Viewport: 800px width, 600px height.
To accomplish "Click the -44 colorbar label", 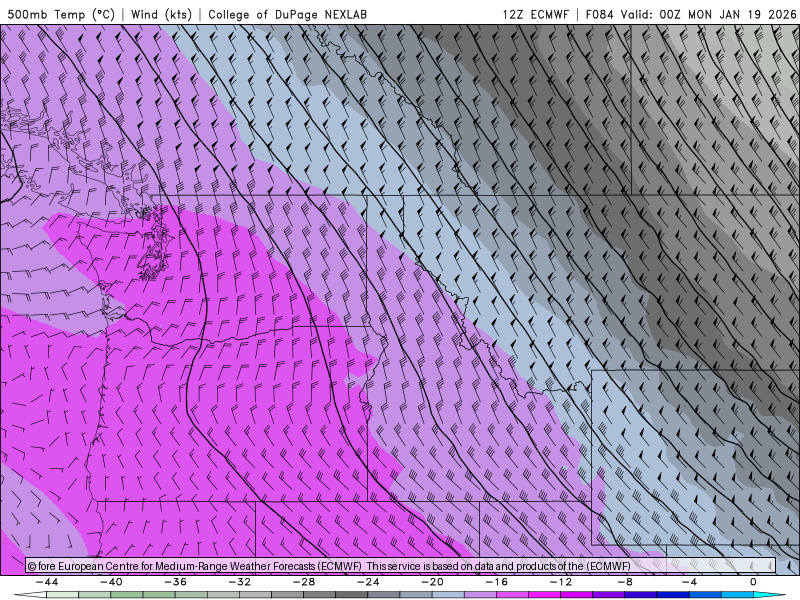I will pos(47,582).
